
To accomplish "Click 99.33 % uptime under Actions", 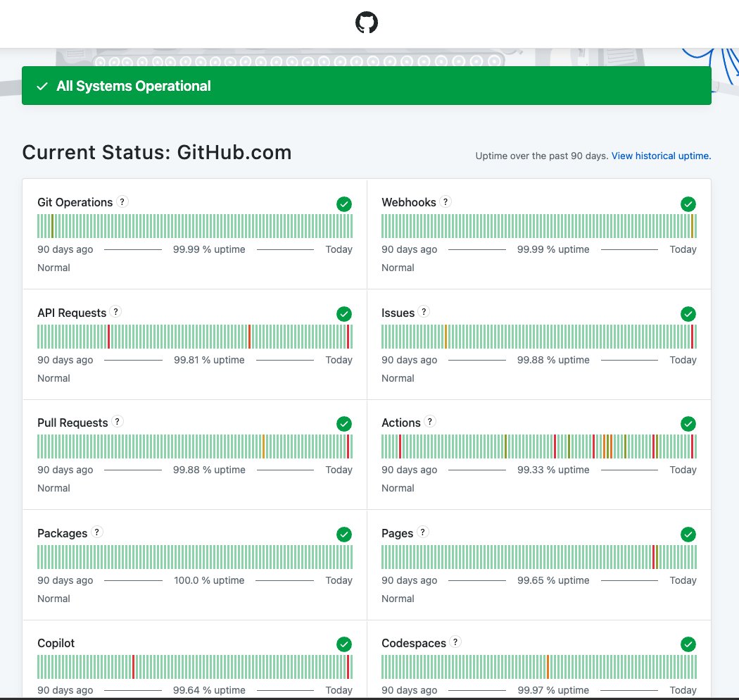I will [552, 470].
